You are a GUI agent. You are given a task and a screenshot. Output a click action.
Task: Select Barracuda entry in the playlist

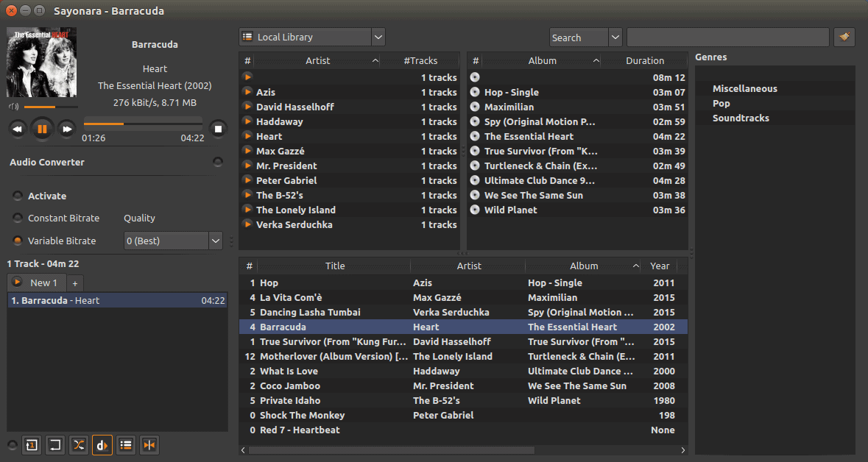(x=117, y=300)
